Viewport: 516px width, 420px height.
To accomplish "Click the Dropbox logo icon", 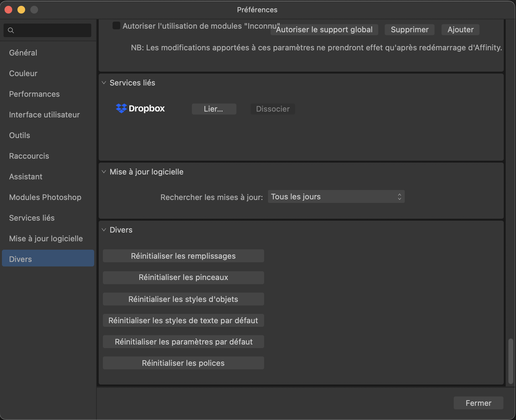I will (x=121, y=108).
